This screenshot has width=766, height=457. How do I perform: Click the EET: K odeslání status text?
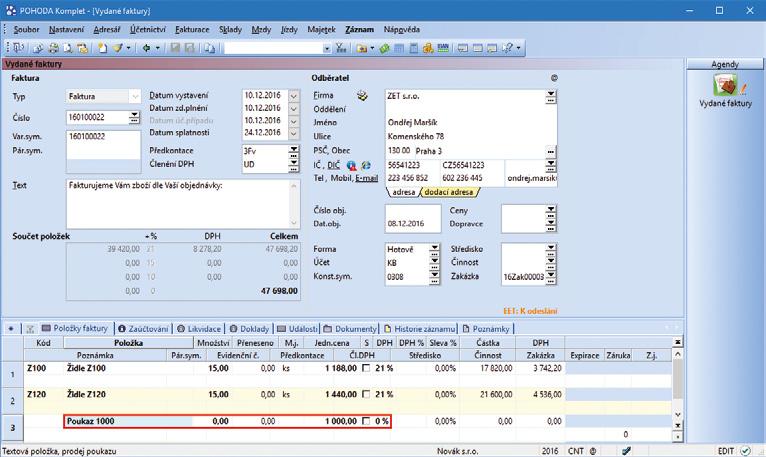[530, 311]
